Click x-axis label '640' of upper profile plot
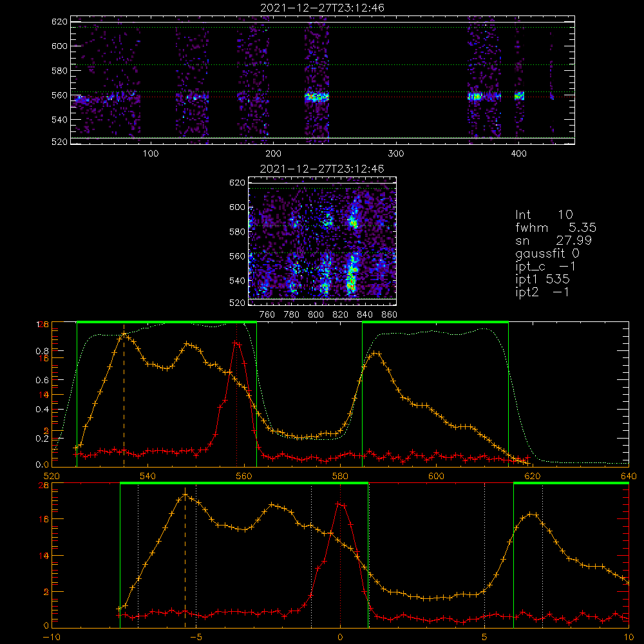This screenshot has height=644, width=644. [629, 476]
